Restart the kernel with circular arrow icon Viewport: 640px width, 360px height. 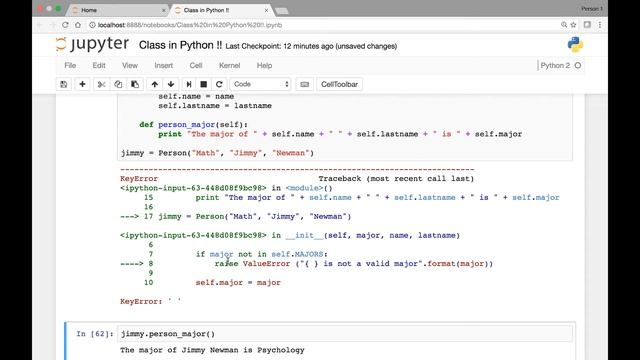[219, 84]
